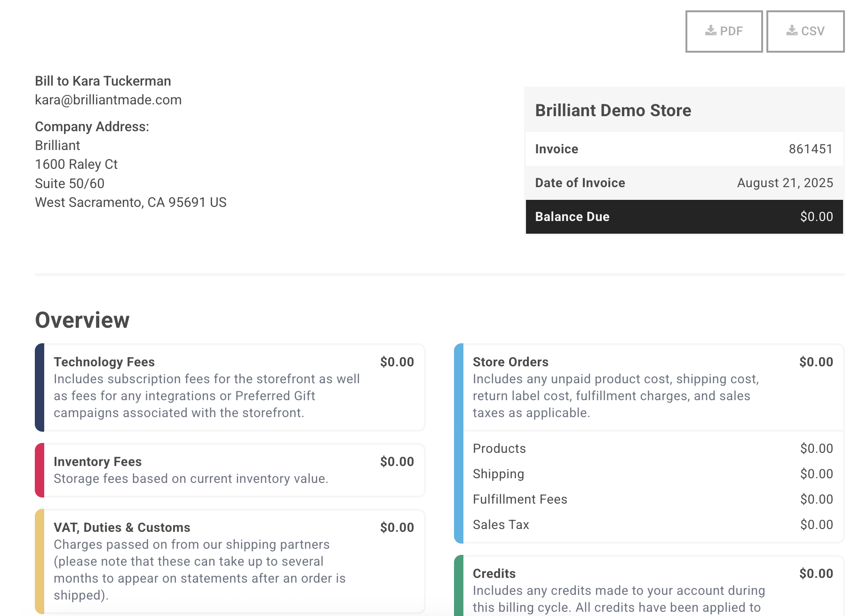Download the invoice as PDF
Image resolution: width=860 pixels, height=616 pixels.
(x=724, y=32)
